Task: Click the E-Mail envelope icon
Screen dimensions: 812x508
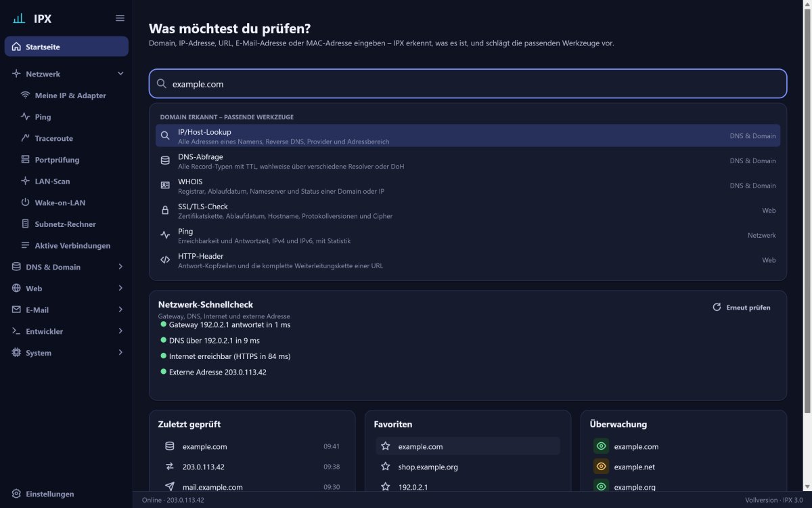Action: coord(16,310)
